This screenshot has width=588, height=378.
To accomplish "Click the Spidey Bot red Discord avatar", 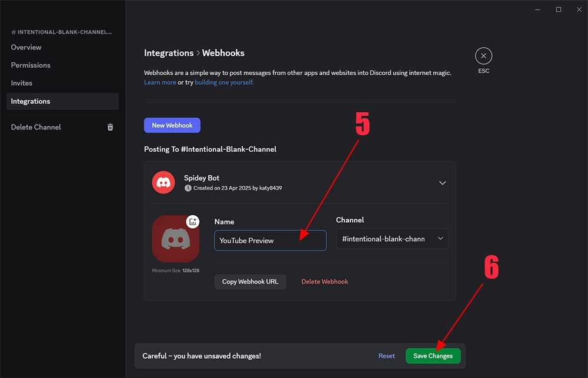I will [x=163, y=182].
